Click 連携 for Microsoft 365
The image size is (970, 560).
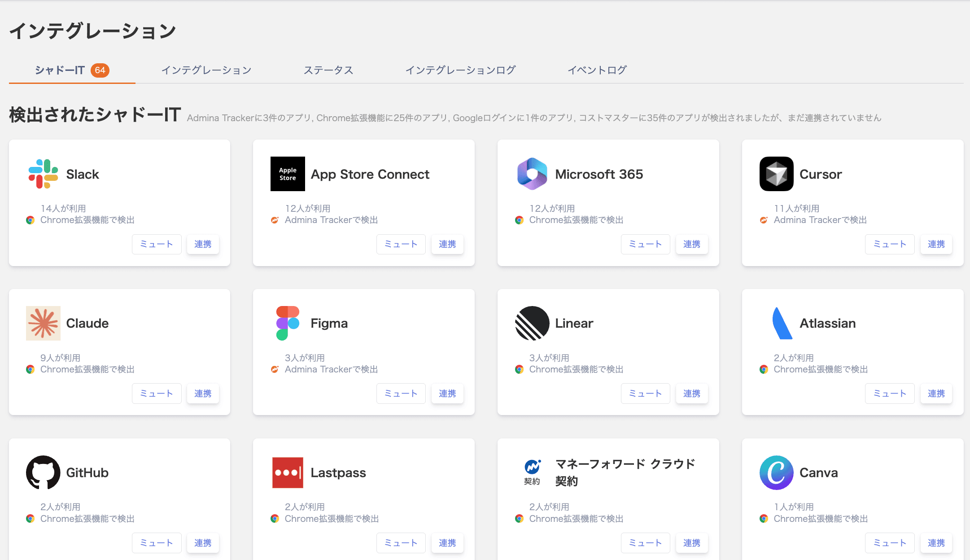tap(692, 244)
